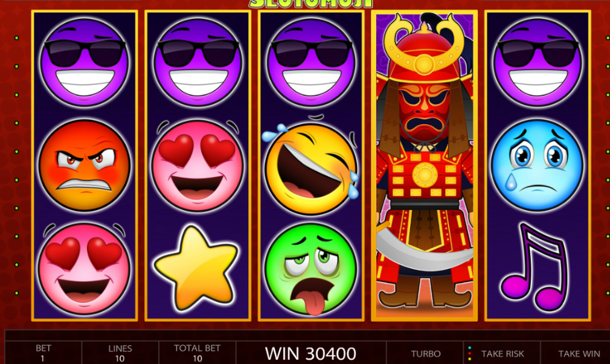Click the samurai wild symbol reel

425,165
